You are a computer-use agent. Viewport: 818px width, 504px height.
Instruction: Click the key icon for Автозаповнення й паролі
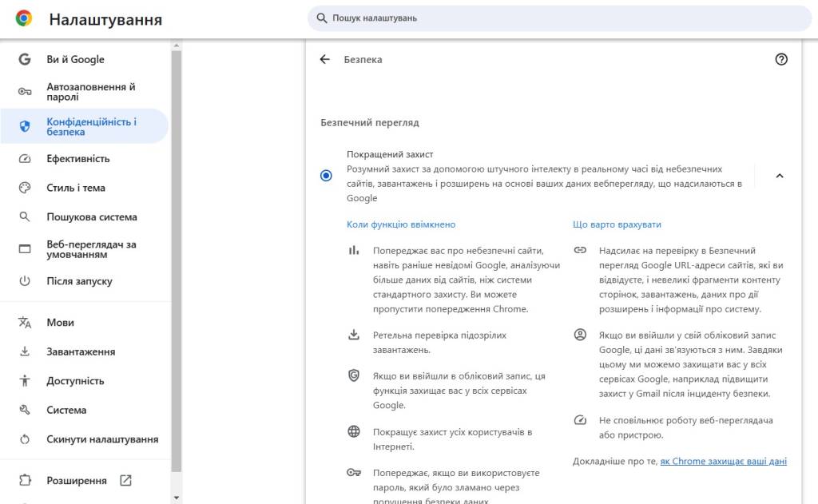tap(25, 92)
